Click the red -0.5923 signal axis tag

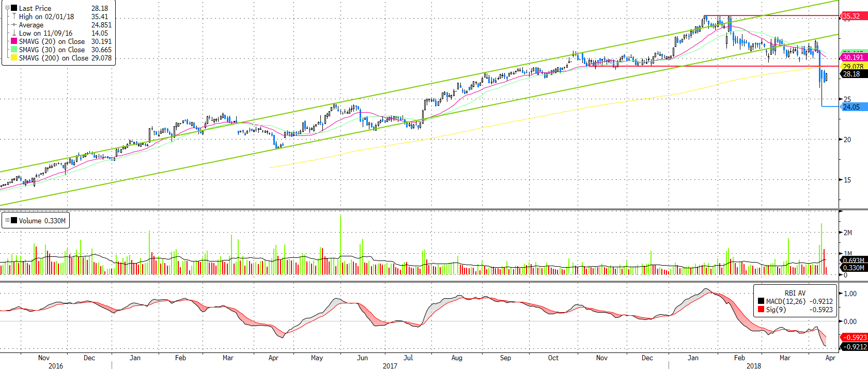click(854, 337)
